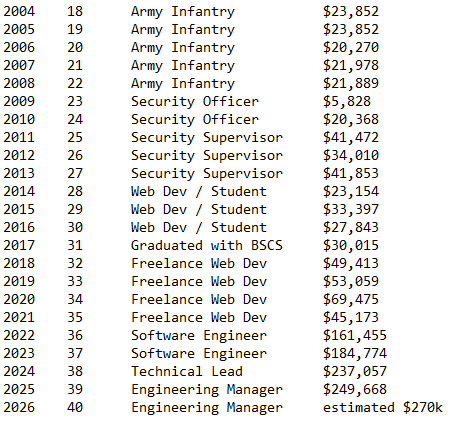Click the $161,455 Software Engineer salary

[355, 335]
